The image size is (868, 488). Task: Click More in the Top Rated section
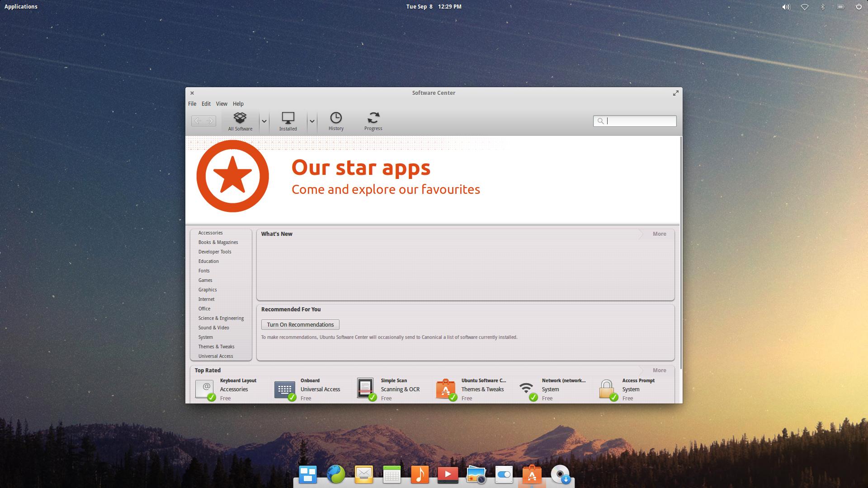click(x=659, y=370)
